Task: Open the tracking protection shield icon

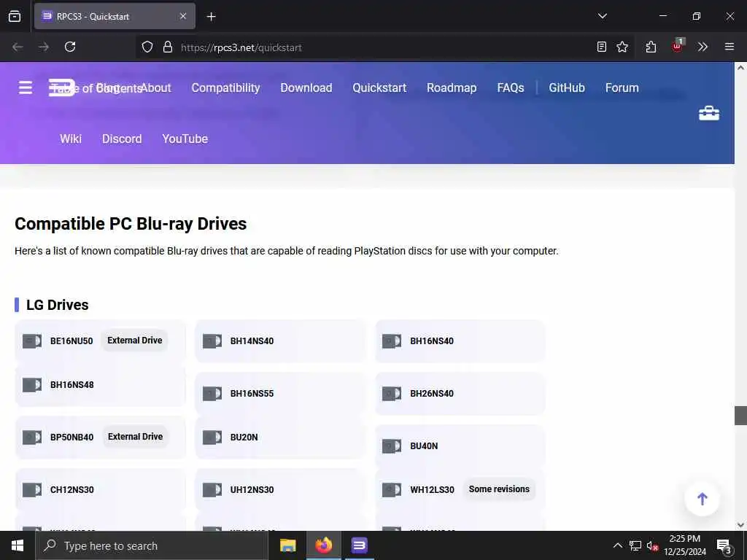Action: pos(147,47)
